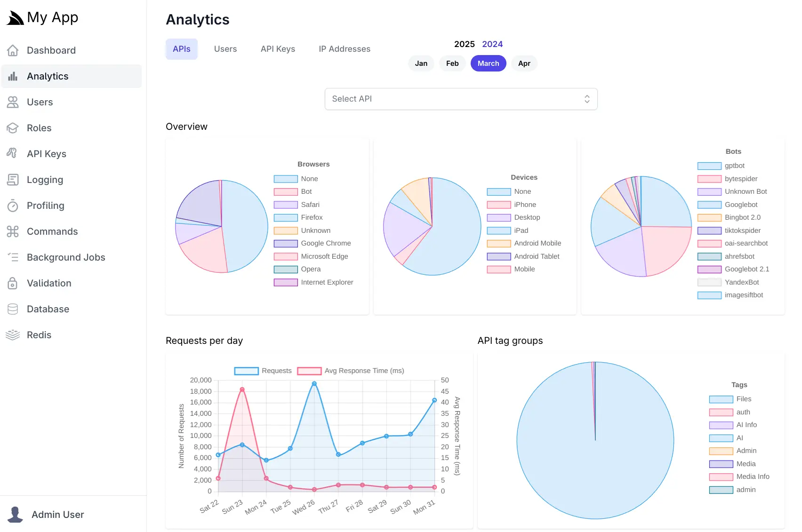The width and height of the screenshot is (802, 532).
Task: Switch to the IP Addresses tab
Action: pos(345,48)
